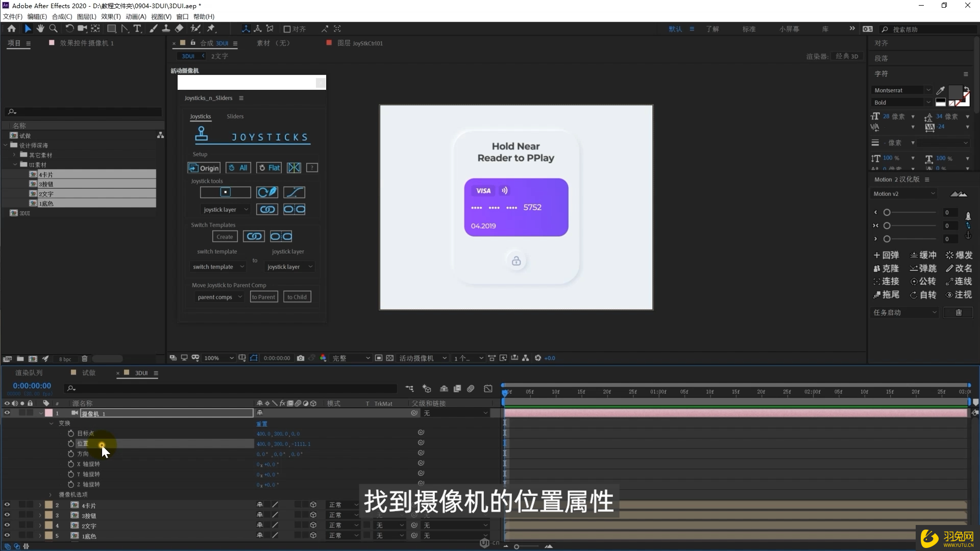980x551 pixels.
Task: Select the Zoom tool
Action: click(x=53, y=29)
